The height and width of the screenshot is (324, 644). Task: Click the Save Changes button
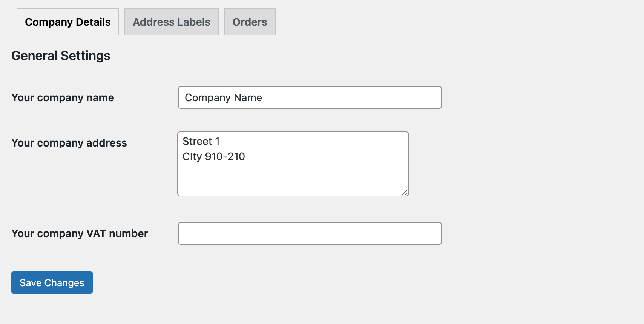point(52,282)
